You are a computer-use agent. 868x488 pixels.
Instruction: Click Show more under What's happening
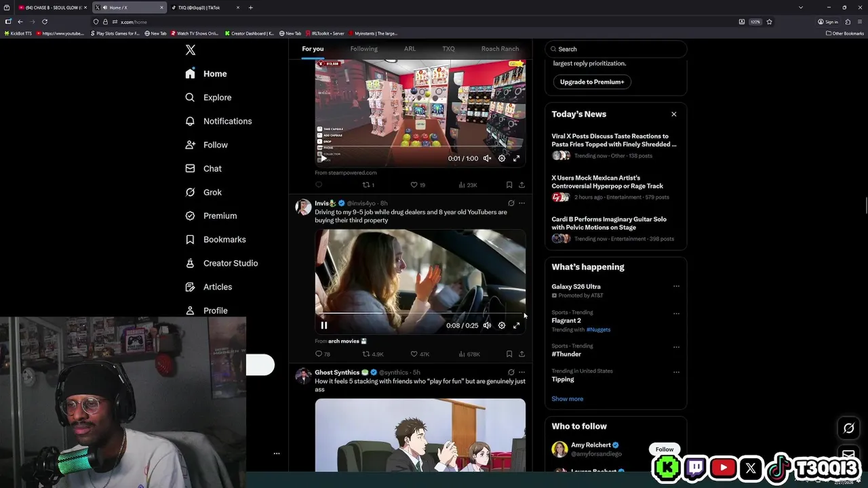(x=568, y=399)
